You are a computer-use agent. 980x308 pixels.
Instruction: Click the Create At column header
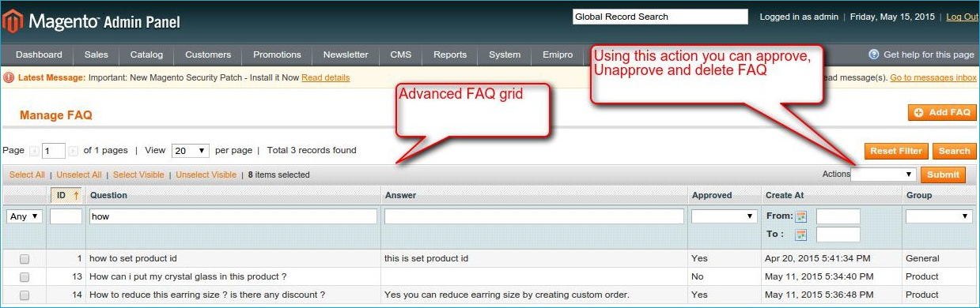[785, 195]
